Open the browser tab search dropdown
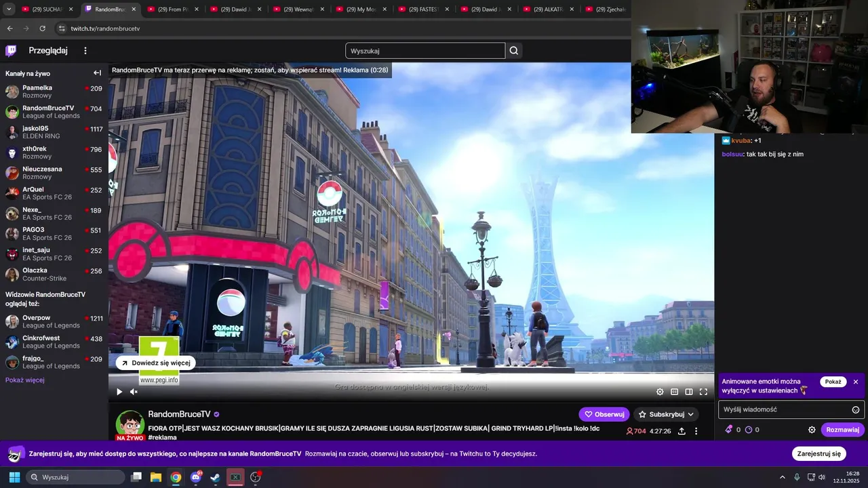The image size is (868, 488). (9, 9)
